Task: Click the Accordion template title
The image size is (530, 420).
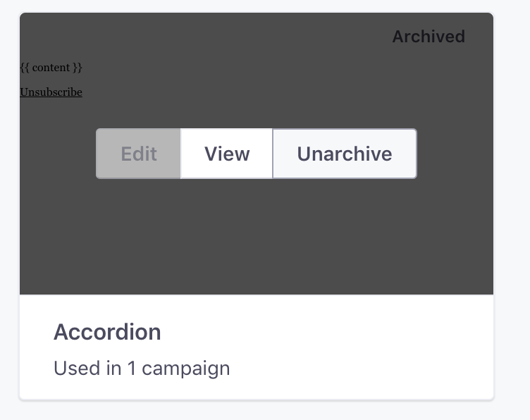Action: click(x=107, y=332)
